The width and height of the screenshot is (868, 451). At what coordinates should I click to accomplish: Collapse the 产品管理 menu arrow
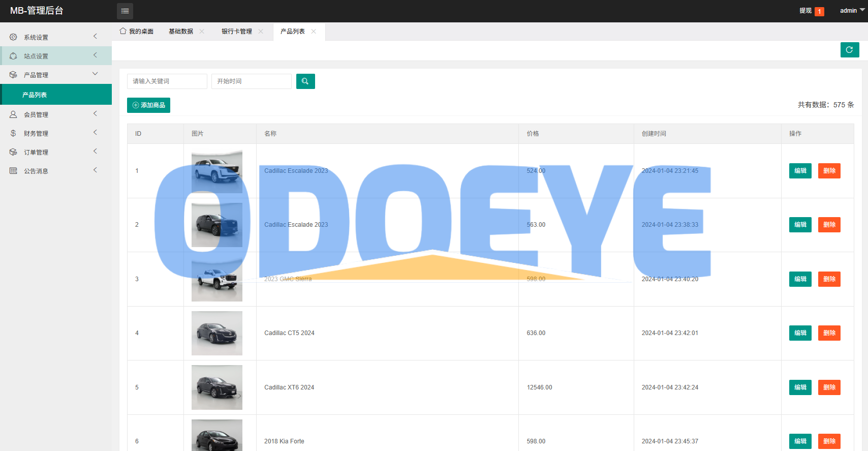point(95,74)
